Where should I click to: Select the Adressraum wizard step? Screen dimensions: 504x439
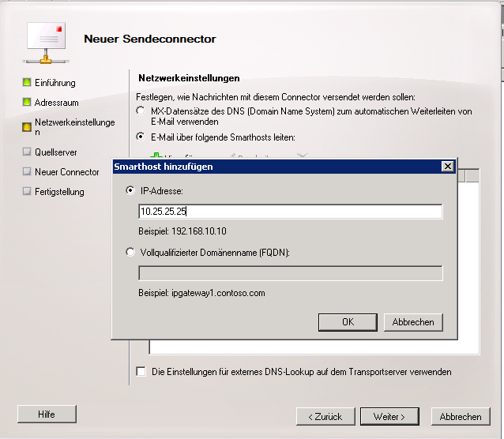tap(57, 103)
